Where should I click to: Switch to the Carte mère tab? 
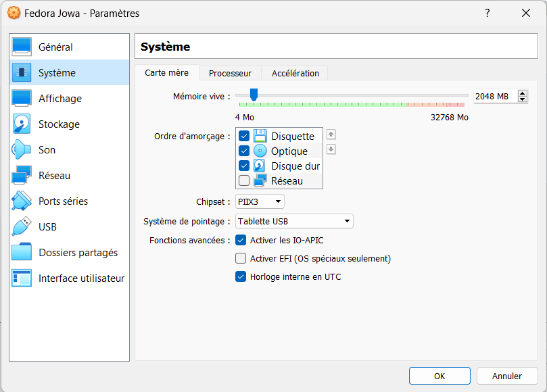[167, 73]
